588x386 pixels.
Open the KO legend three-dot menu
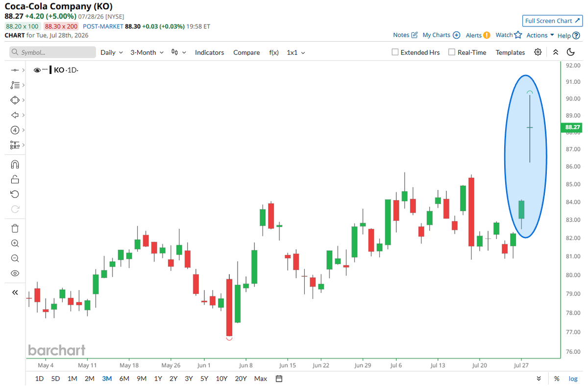pos(45,70)
